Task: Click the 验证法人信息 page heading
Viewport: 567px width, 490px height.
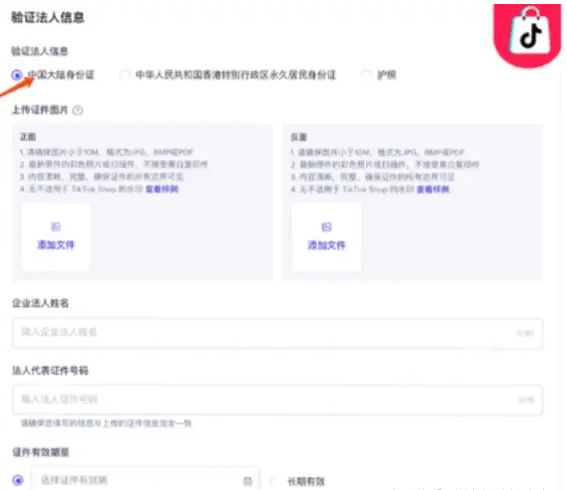Action: point(48,17)
